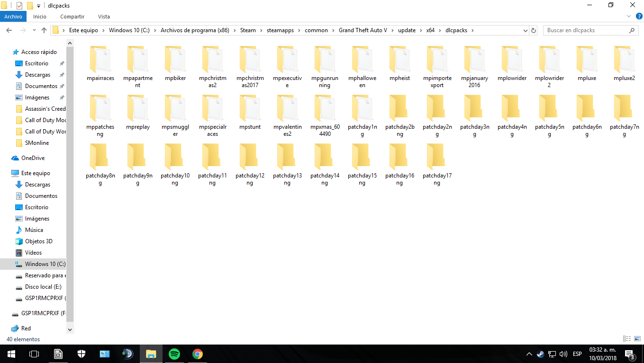Expand subfolders after steamapps in path

point(299,30)
